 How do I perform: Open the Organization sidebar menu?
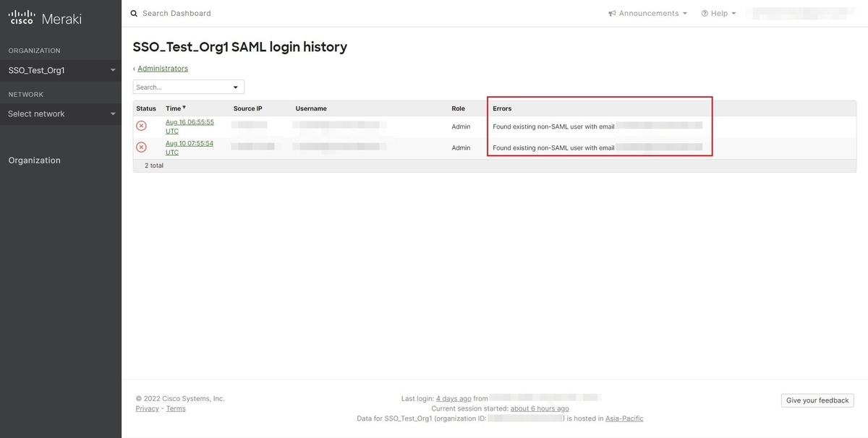35,160
